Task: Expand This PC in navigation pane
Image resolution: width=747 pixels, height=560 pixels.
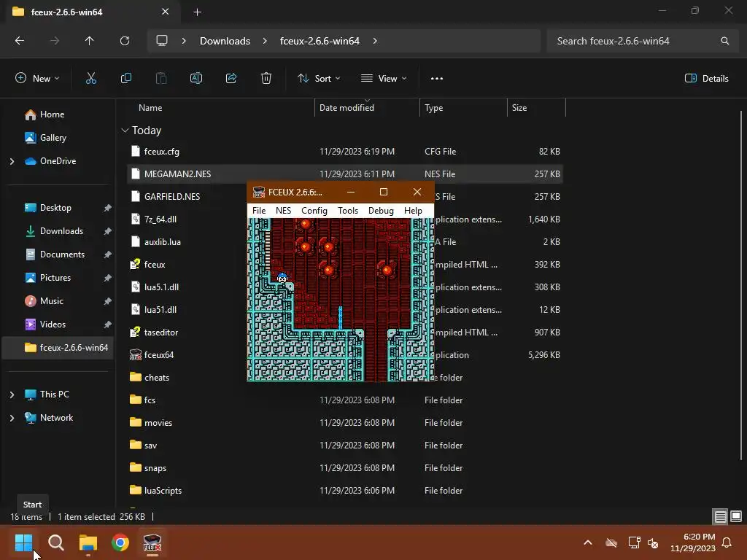Action: [12, 394]
